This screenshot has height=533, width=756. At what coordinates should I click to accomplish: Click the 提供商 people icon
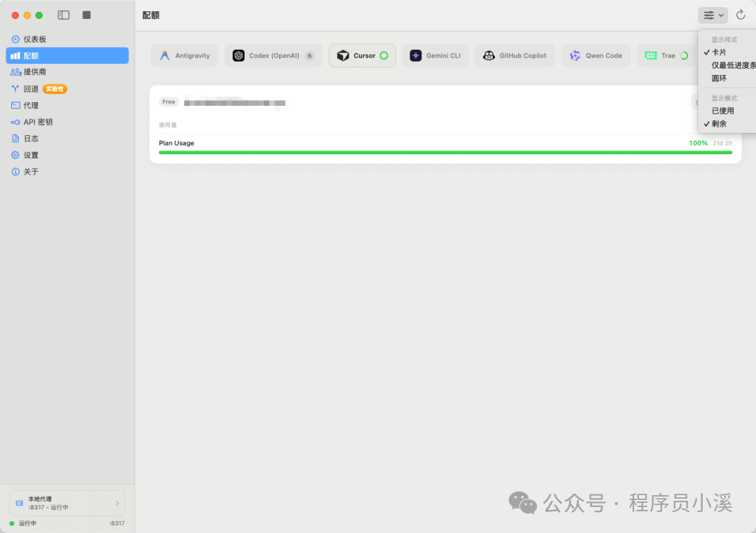pyautogui.click(x=15, y=72)
